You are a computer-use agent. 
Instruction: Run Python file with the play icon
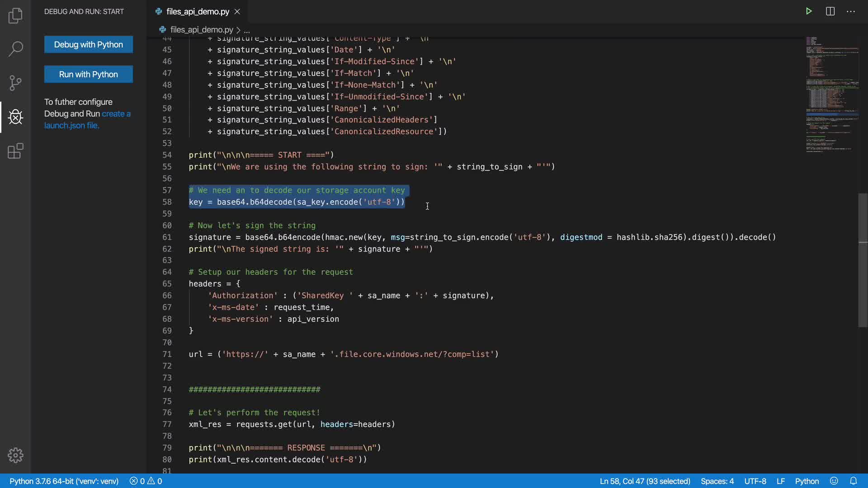click(x=809, y=11)
